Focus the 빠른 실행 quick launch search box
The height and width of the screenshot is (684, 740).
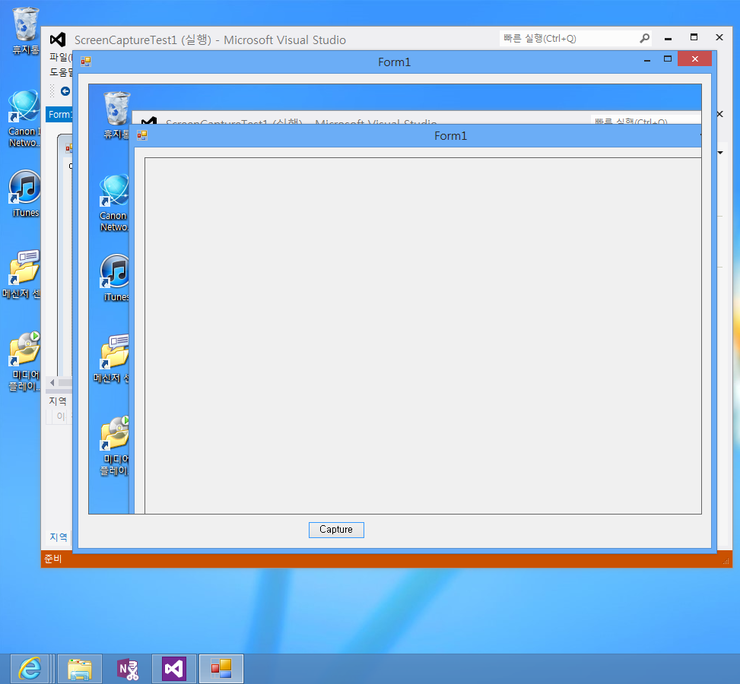coord(566,38)
